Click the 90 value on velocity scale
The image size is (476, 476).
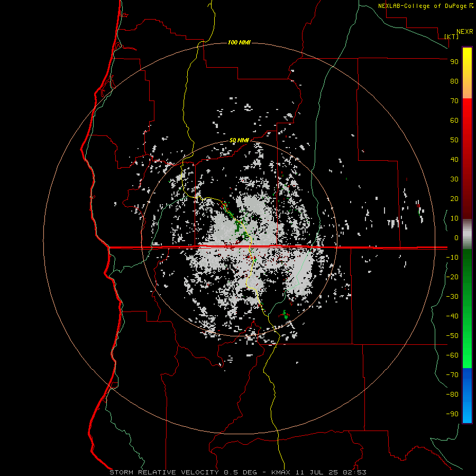pos(454,62)
